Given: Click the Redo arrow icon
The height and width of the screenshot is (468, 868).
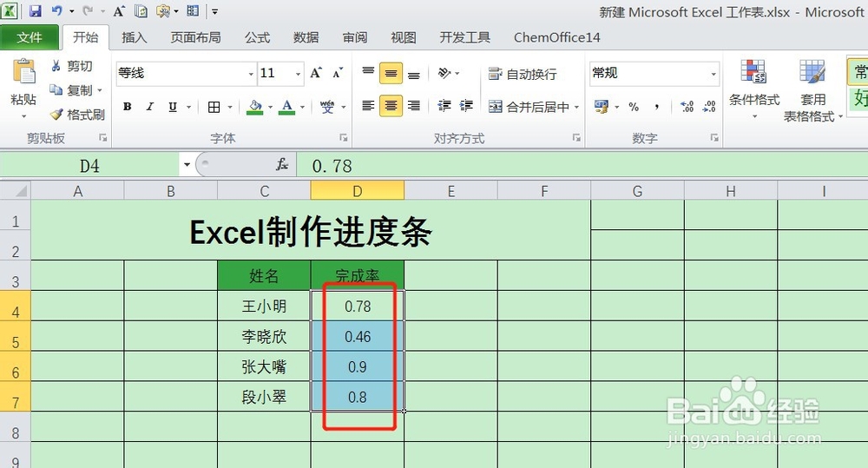Looking at the screenshot, I should pyautogui.click(x=88, y=10).
